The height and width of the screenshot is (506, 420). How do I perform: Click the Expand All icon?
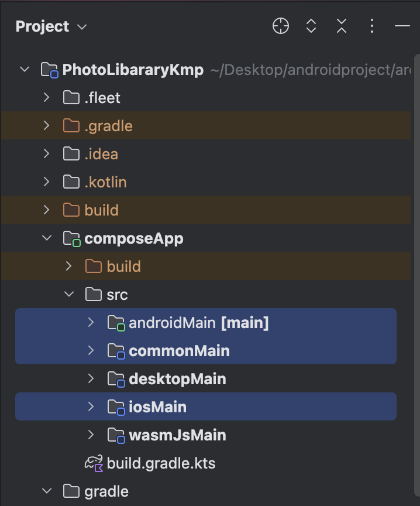click(311, 26)
